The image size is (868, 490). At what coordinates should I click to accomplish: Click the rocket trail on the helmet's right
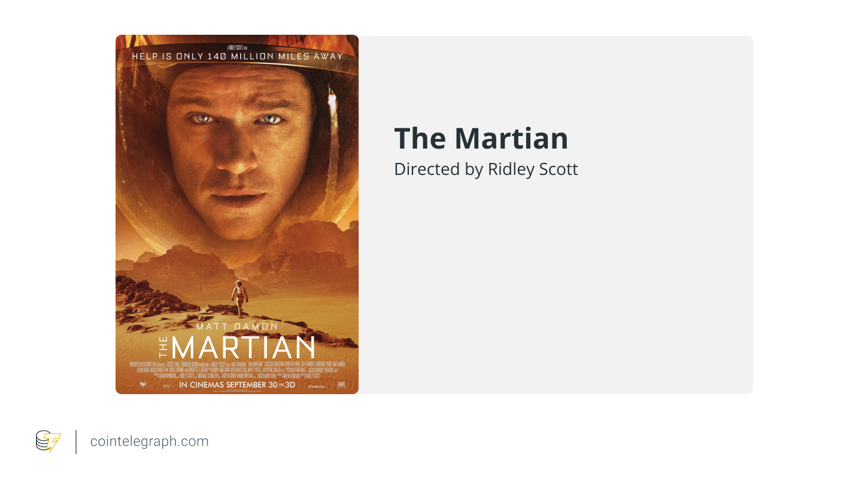333,120
